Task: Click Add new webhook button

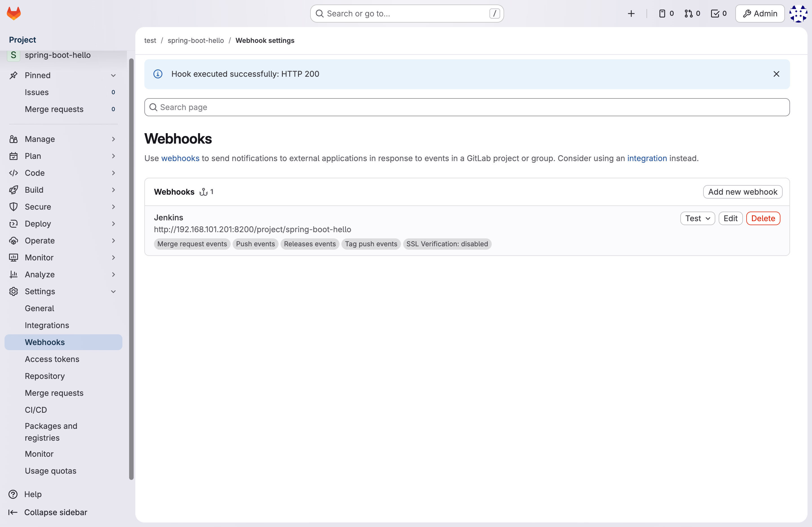Action: [742, 192]
